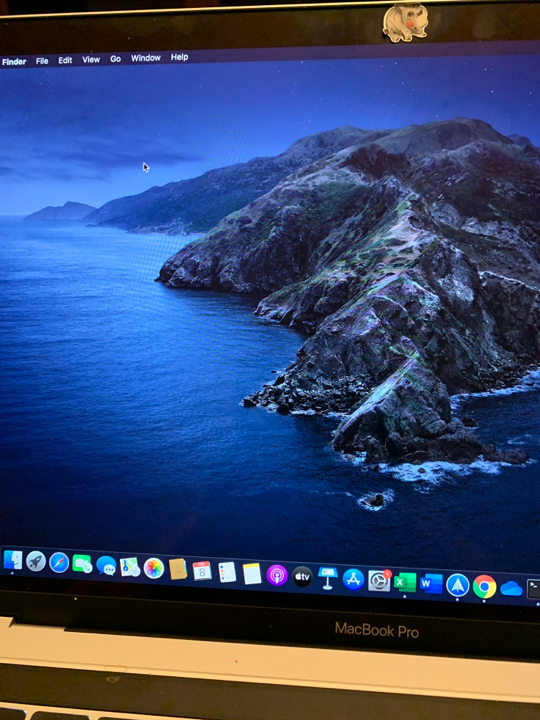Image resolution: width=540 pixels, height=720 pixels.
Task: Launch Microsoft Word from the dock
Action: tap(431, 584)
